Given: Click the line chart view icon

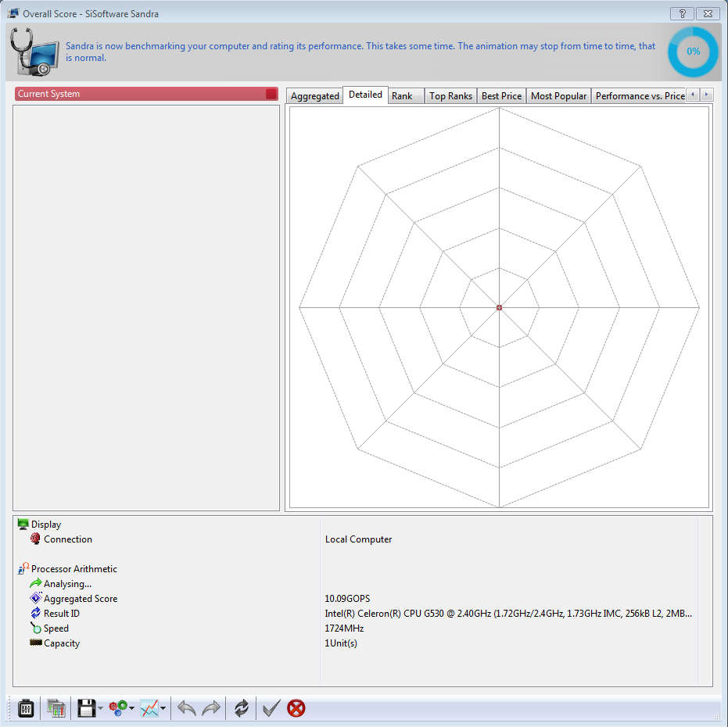Looking at the screenshot, I should pos(149,708).
